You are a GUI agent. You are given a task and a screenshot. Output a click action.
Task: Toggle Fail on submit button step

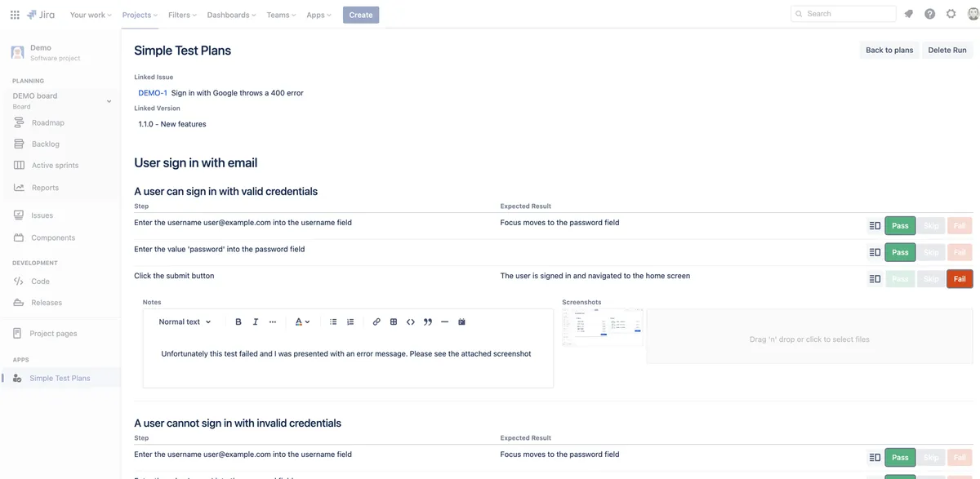point(960,279)
